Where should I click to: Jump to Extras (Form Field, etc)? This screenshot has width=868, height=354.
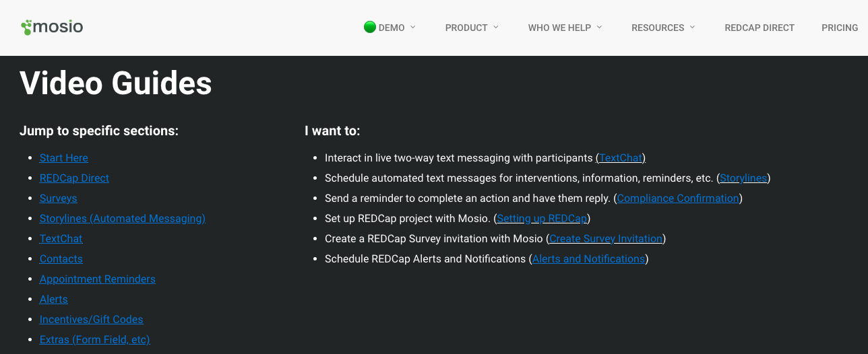pos(94,339)
